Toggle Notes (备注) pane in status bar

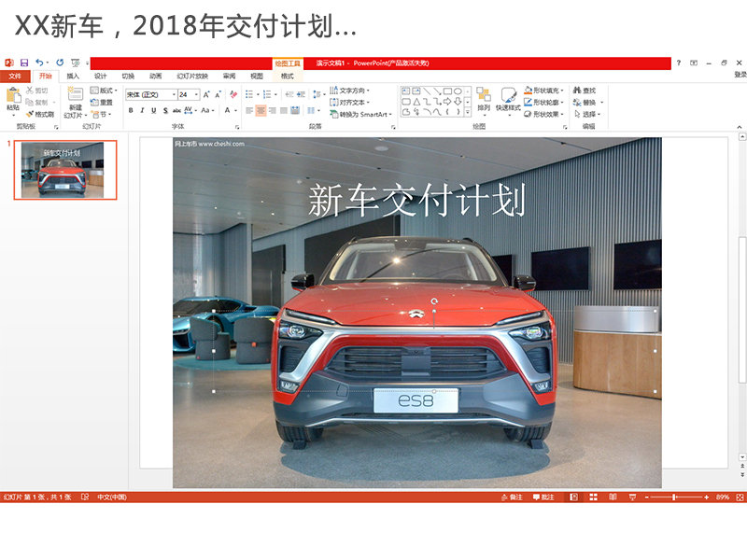[x=512, y=497]
